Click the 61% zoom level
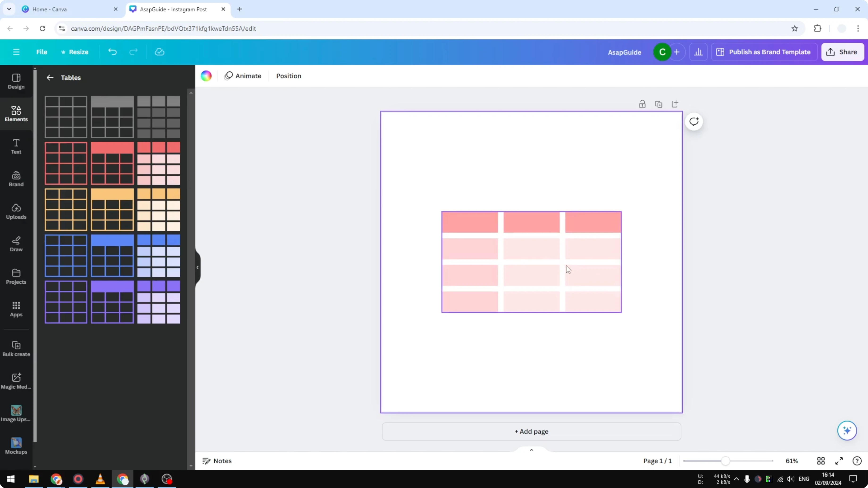 [792, 461]
